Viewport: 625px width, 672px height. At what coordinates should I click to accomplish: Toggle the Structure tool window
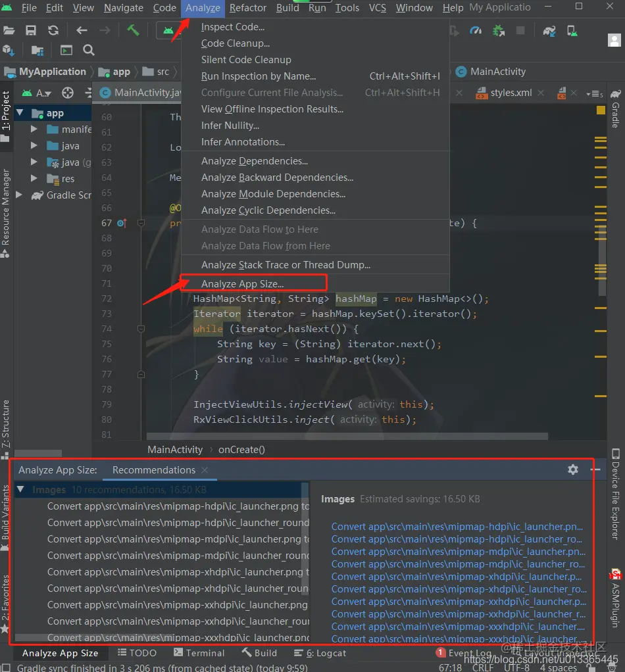pos(5,429)
